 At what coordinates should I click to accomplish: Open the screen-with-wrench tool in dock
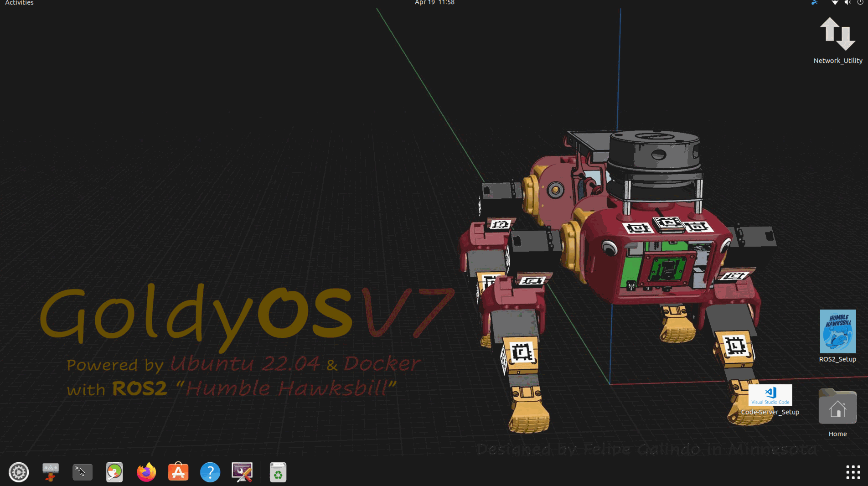(242, 472)
